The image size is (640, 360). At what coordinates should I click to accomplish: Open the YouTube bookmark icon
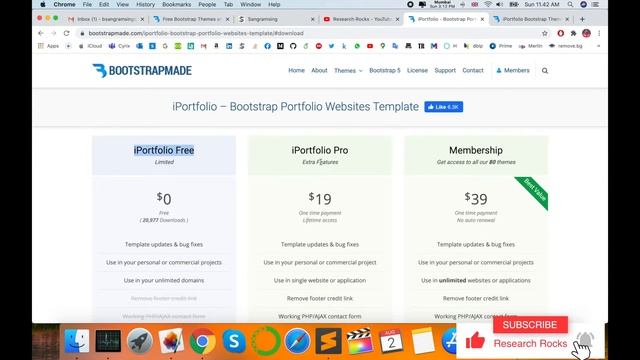click(x=370, y=46)
